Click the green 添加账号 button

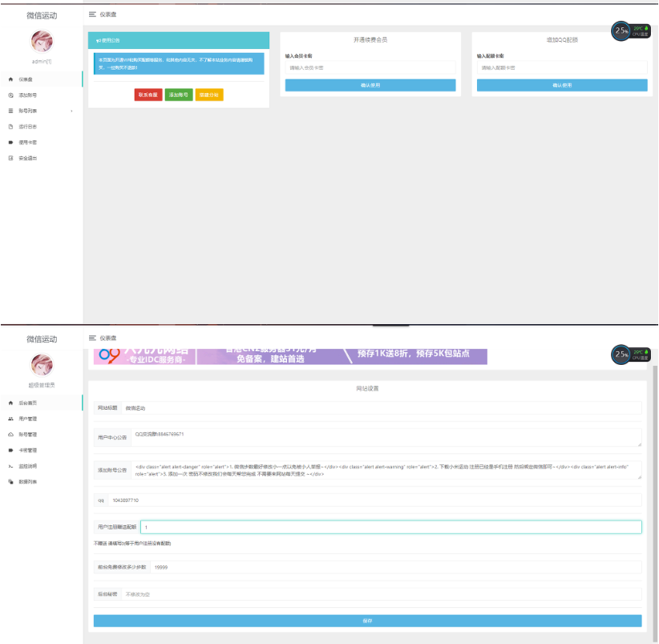[179, 95]
